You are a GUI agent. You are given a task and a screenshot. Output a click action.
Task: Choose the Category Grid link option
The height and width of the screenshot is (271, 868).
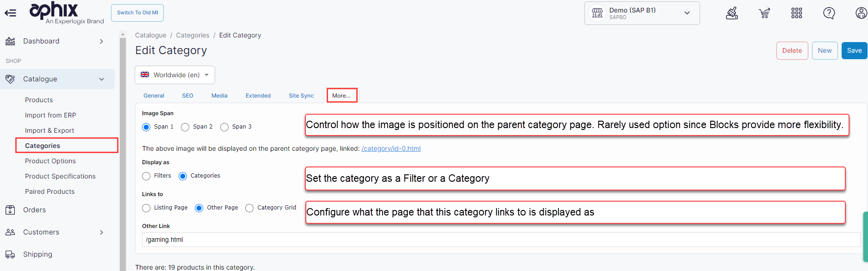[x=249, y=208]
